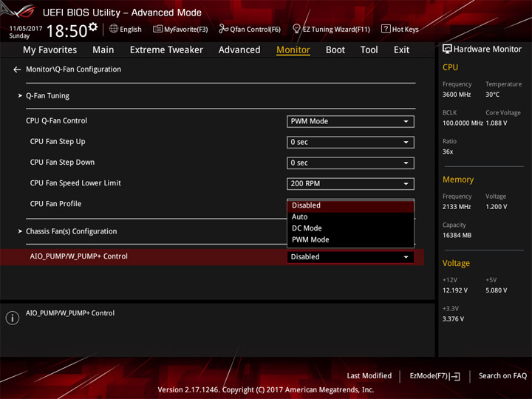The width and height of the screenshot is (532, 399).
Task: Open the Extreme Tweaker tab
Action: (x=166, y=50)
